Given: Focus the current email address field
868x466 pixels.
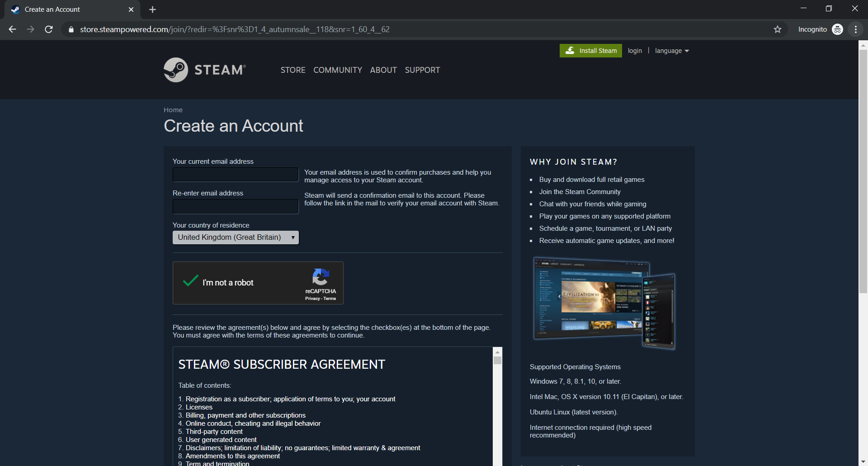Looking at the screenshot, I should (x=236, y=175).
